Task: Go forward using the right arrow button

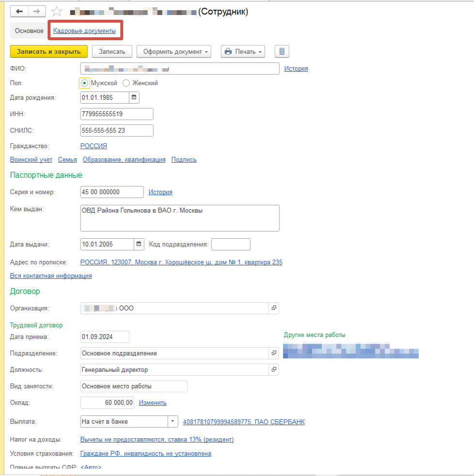Action: pos(37,12)
